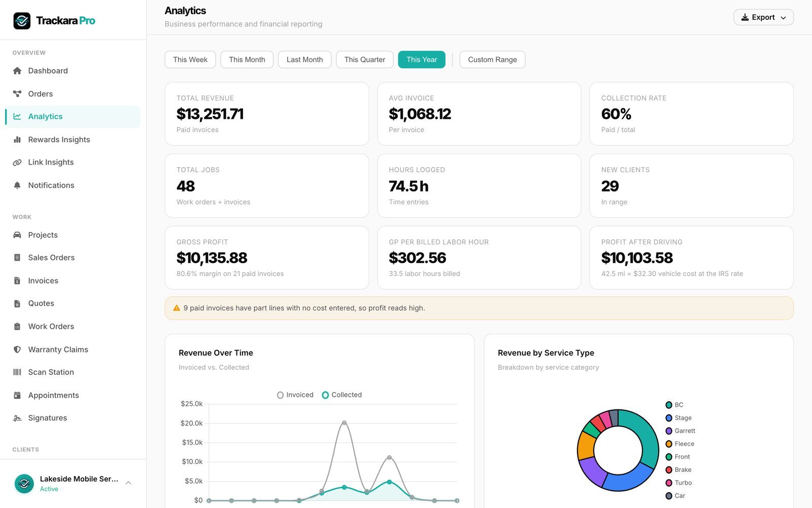The image size is (812, 508).
Task: Click the Brake legend color swatch
Action: [669, 470]
